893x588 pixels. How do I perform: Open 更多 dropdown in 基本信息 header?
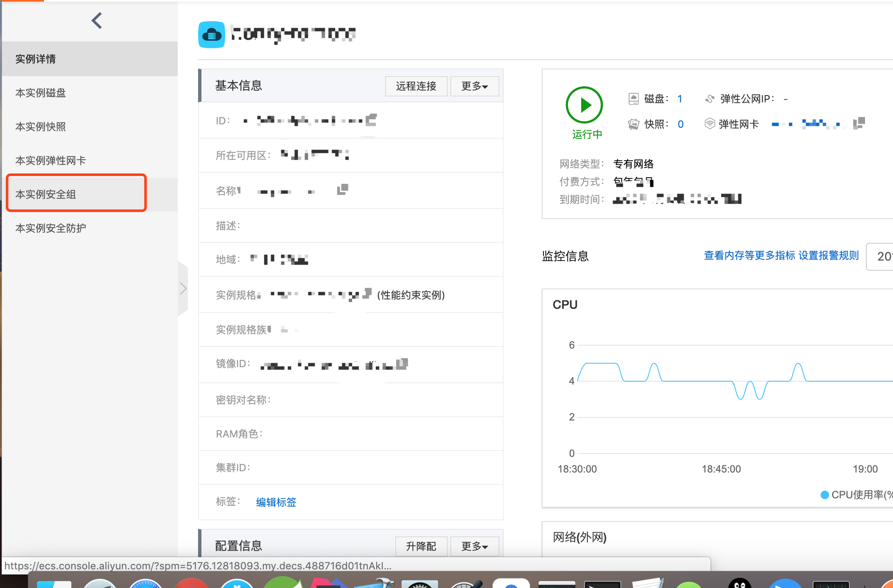(474, 86)
